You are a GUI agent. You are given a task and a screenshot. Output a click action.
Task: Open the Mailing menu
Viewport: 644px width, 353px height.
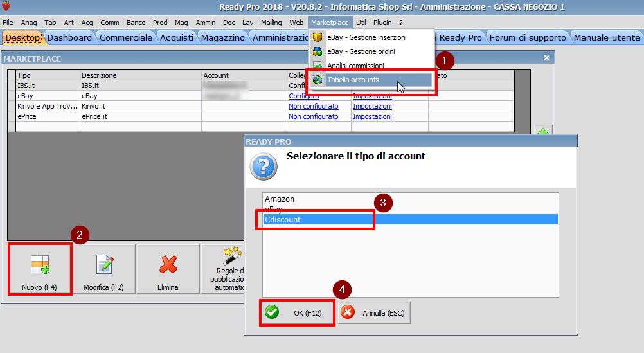[x=271, y=23]
